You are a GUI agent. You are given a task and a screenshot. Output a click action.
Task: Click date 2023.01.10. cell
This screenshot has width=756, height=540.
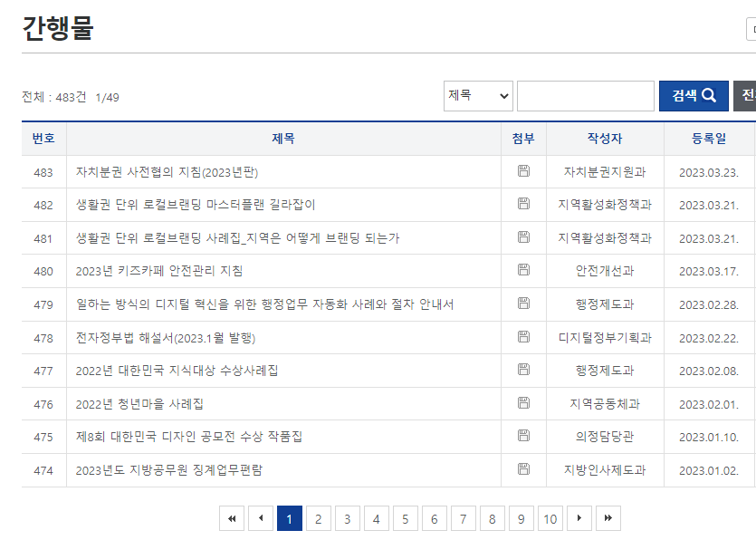pos(709,438)
